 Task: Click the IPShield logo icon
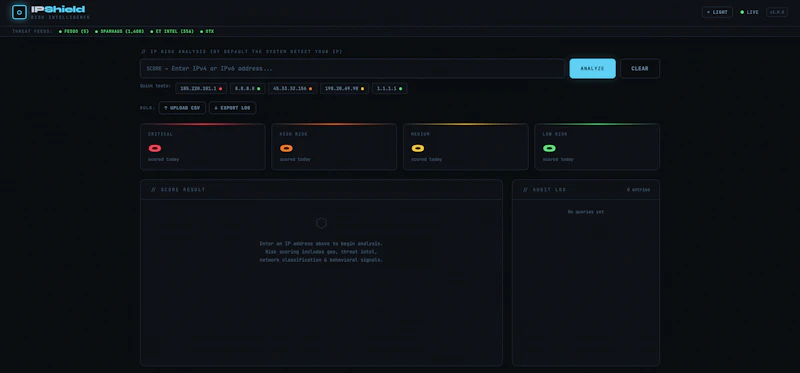click(19, 12)
